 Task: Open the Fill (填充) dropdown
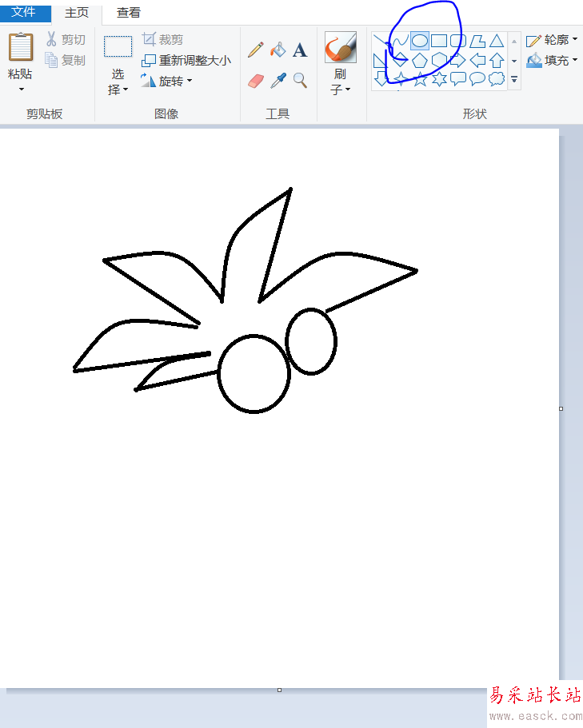(x=552, y=61)
